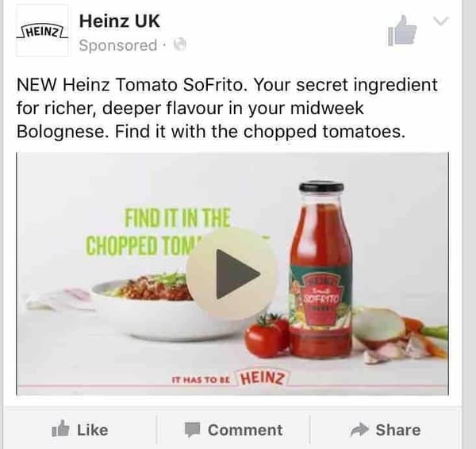Tap the Like button text
The width and height of the screenshot is (476, 449).
click(x=92, y=430)
